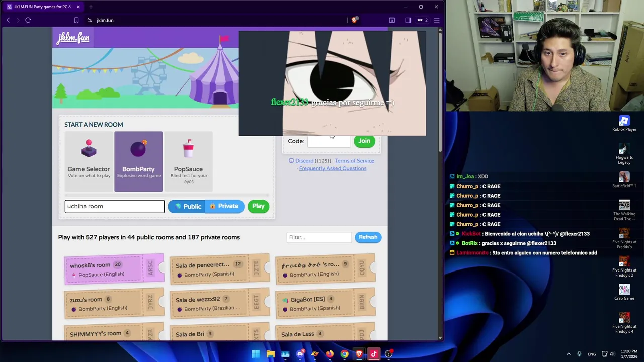
Task: Click Play to start the room
Action: tap(258, 206)
